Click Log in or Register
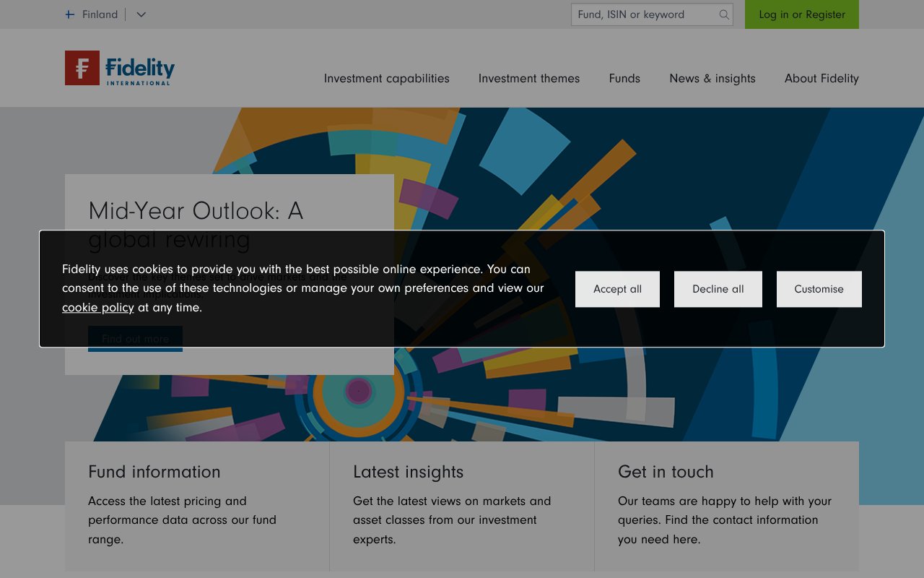Viewport: 924px width, 578px height. point(801,14)
